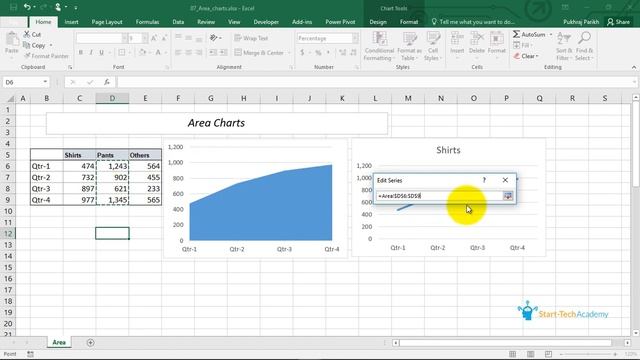Screen dimensions: 640x360
Task: Click the Clear eraser icon
Action: point(517,56)
